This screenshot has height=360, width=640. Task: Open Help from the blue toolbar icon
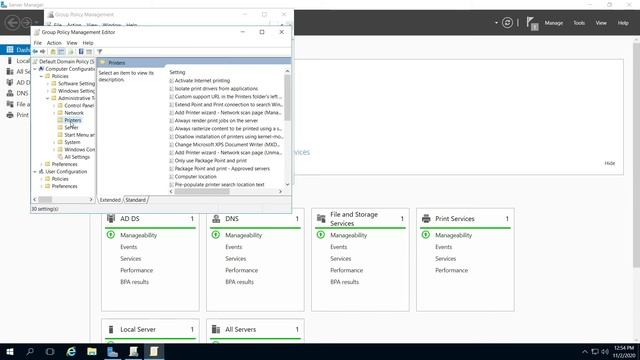[81, 52]
